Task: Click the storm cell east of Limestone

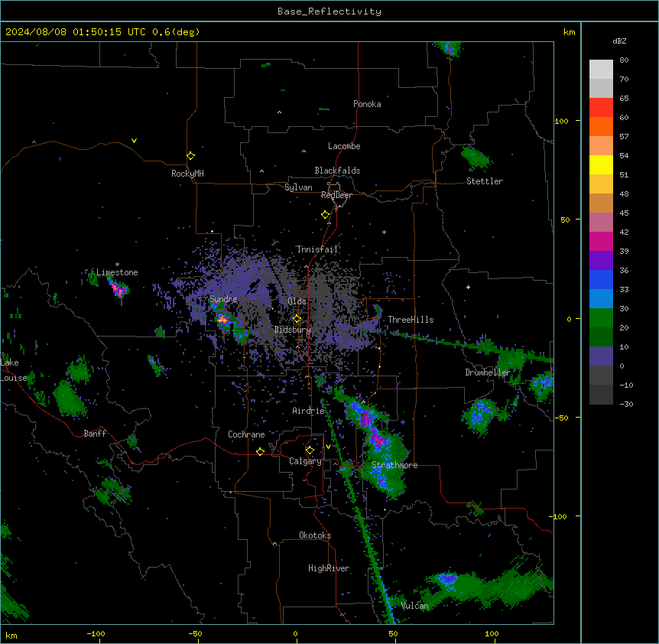Action: click(x=117, y=289)
